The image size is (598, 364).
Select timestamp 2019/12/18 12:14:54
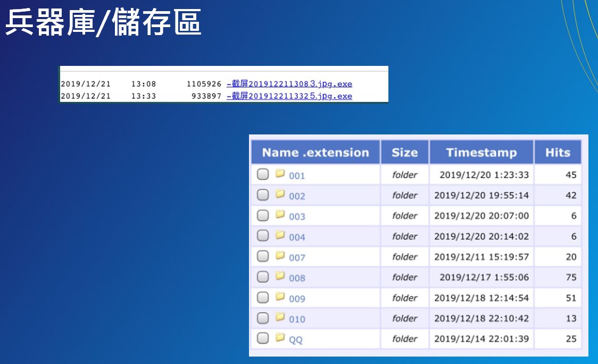481,298
